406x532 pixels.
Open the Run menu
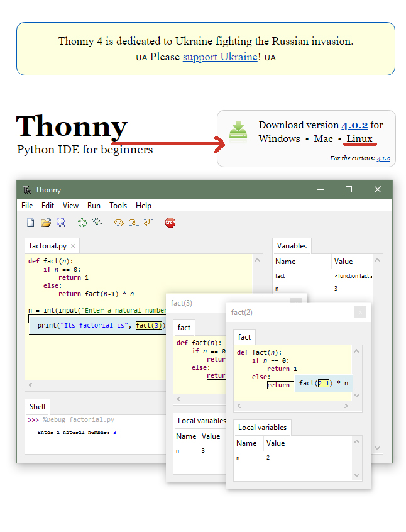coord(94,206)
